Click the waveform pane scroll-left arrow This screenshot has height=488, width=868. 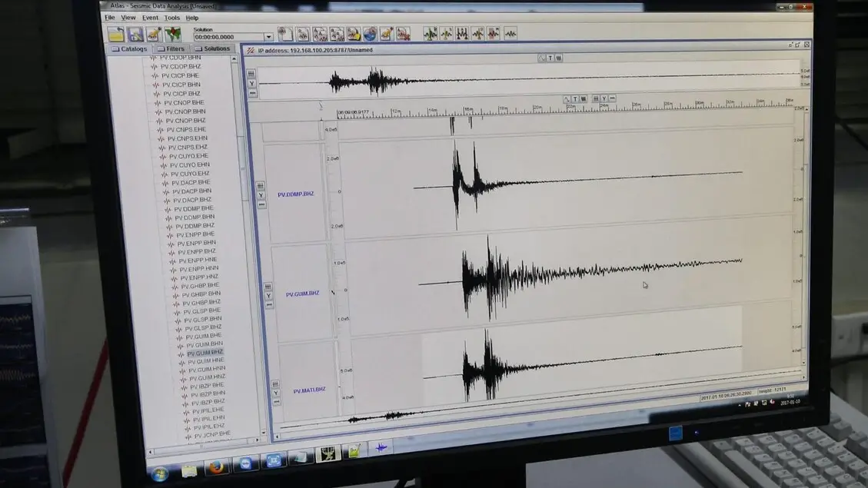click(277, 437)
